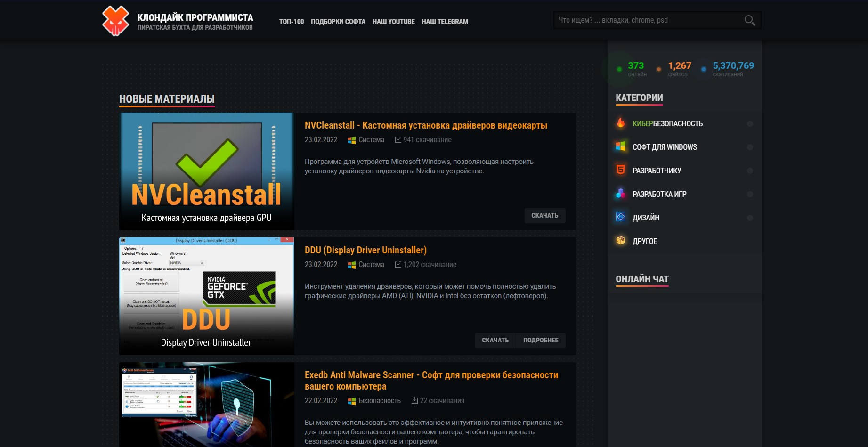Screen dimensions: 868x447
Task: Open Exedb Anti Malware Scanner title link
Action: tap(431, 381)
